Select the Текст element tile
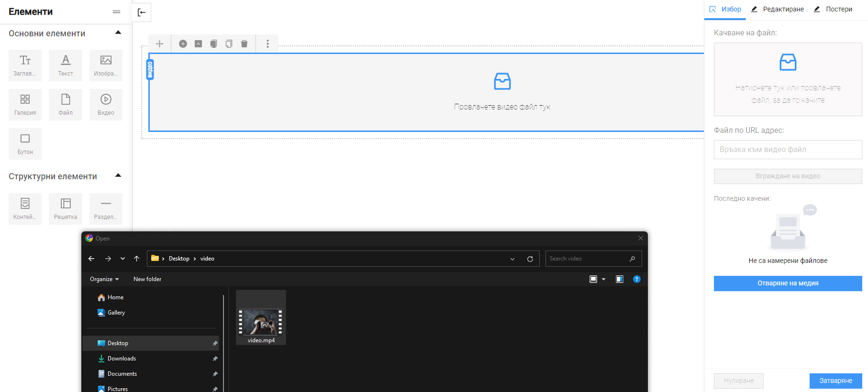868x392 pixels. tap(66, 65)
